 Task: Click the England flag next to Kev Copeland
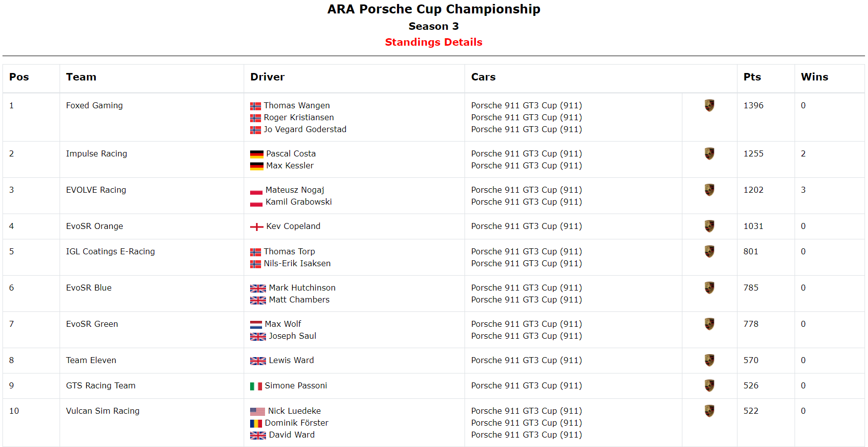pyautogui.click(x=257, y=227)
